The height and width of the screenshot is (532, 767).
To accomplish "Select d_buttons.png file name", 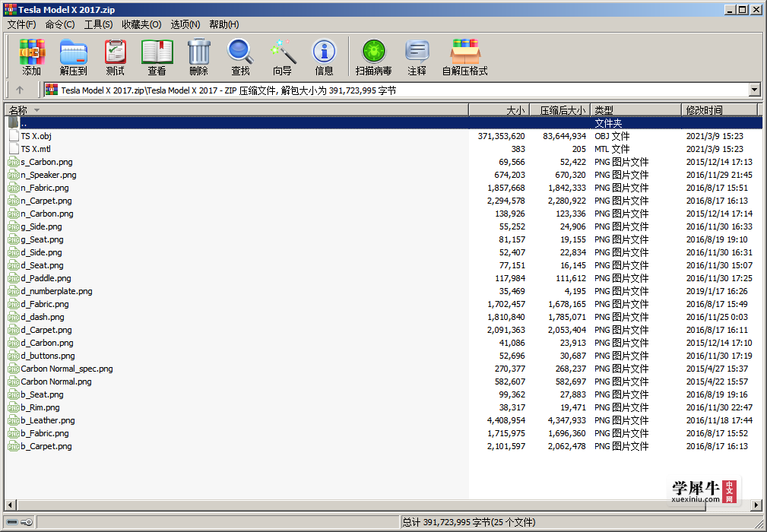I will [x=47, y=356].
